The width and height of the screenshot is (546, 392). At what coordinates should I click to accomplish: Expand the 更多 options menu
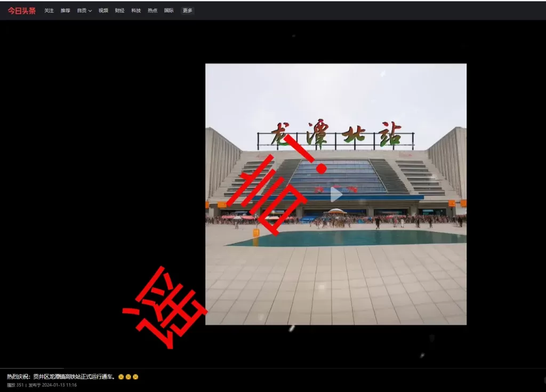[187, 10]
